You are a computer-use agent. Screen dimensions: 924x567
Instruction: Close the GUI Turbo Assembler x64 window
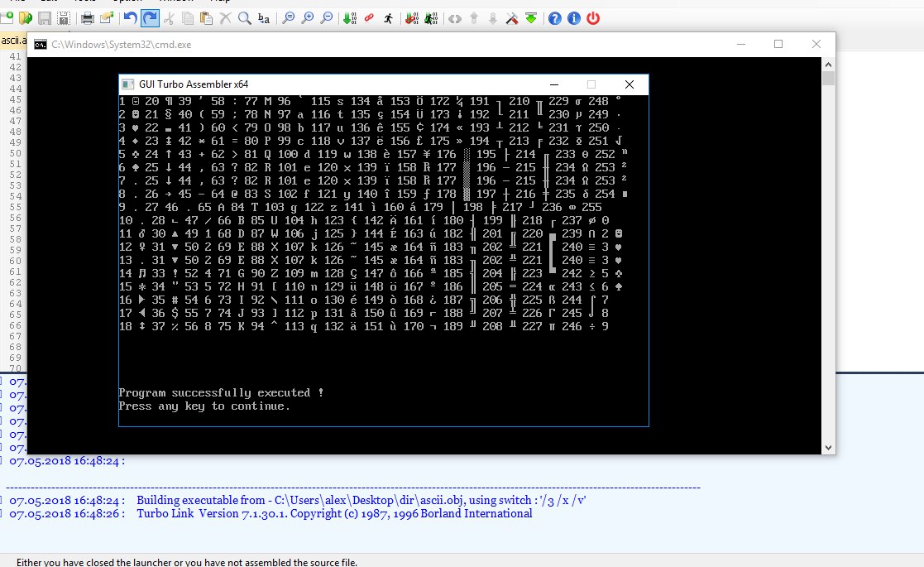(x=630, y=84)
